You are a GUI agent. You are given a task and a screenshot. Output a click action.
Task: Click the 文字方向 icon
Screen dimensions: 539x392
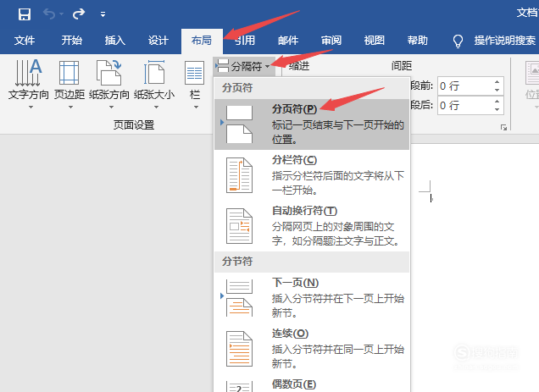(29, 73)
